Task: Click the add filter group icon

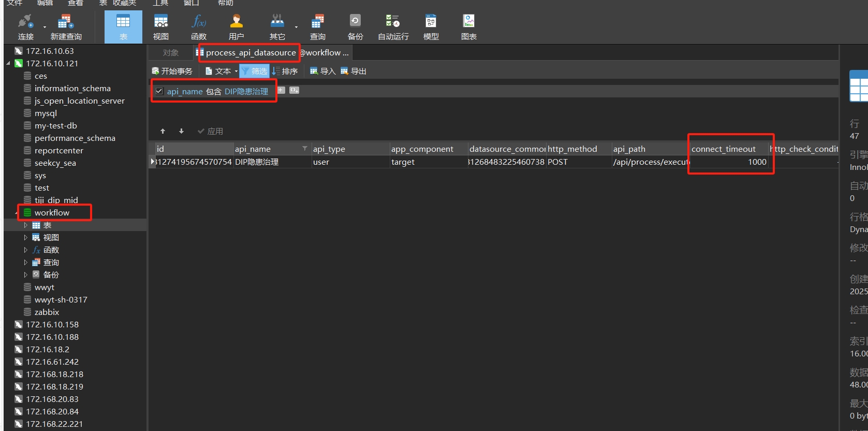Action: (294, 90)
